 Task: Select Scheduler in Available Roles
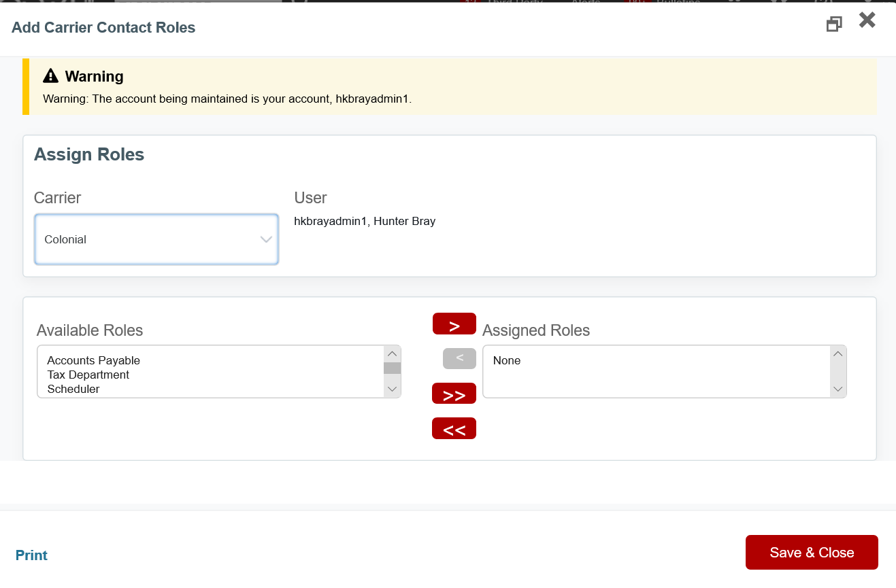coord(72,389)
